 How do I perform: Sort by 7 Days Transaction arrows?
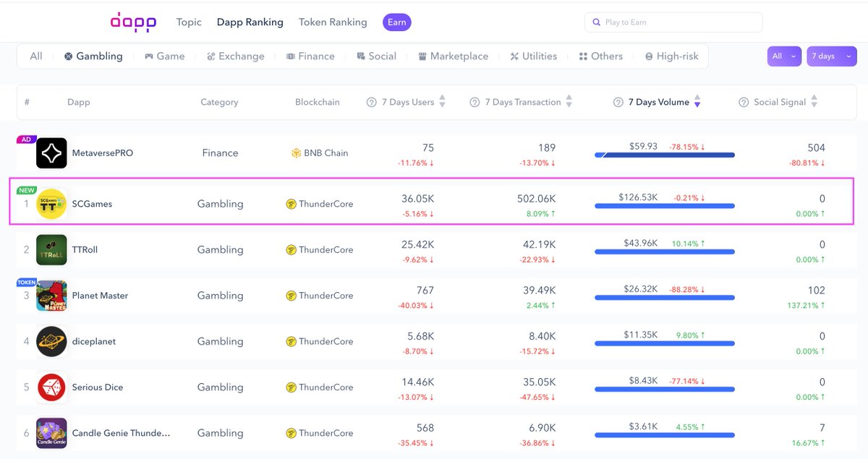[569, 102]
